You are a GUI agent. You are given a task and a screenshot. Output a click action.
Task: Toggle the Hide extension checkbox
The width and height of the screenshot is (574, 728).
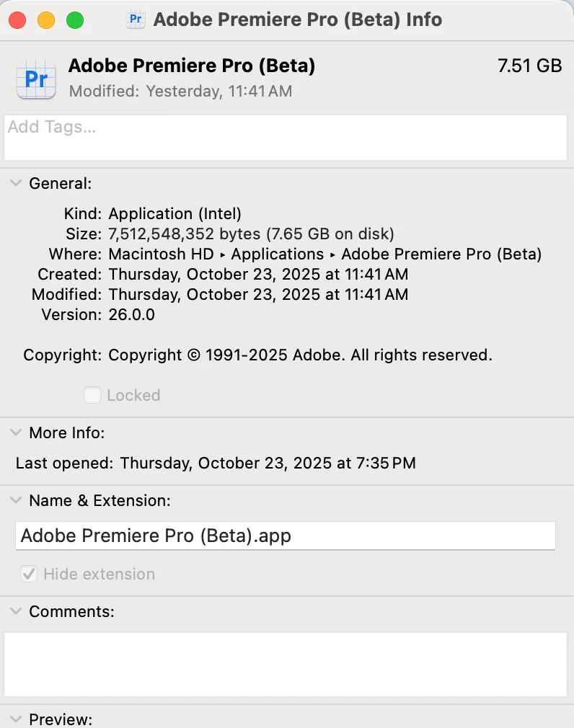tap(29, 574)
